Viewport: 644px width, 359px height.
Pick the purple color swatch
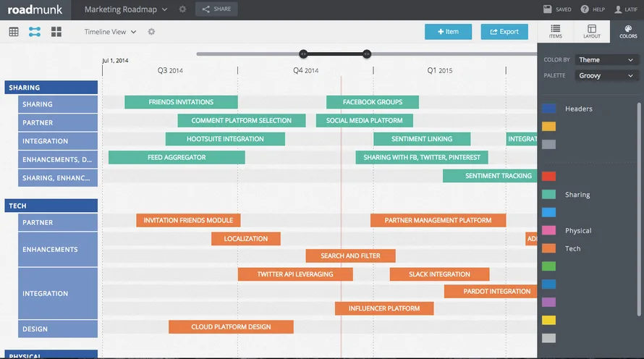point(548,302)
